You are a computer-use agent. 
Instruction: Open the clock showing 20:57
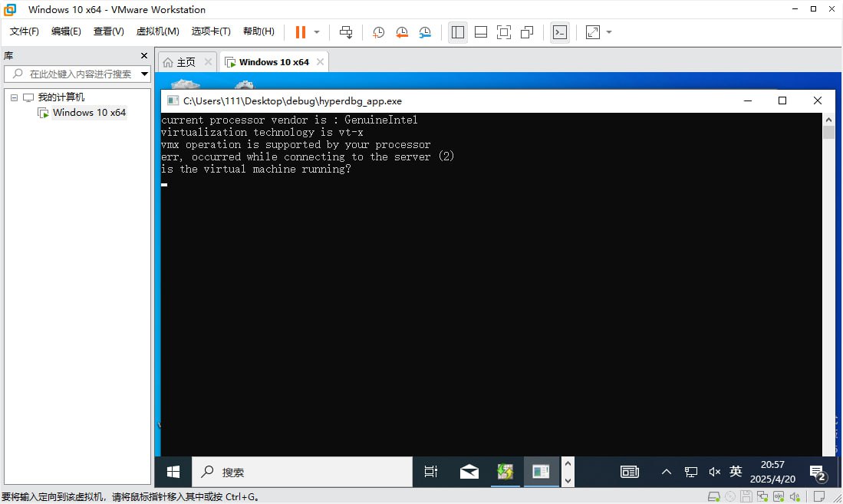point(772,472)
